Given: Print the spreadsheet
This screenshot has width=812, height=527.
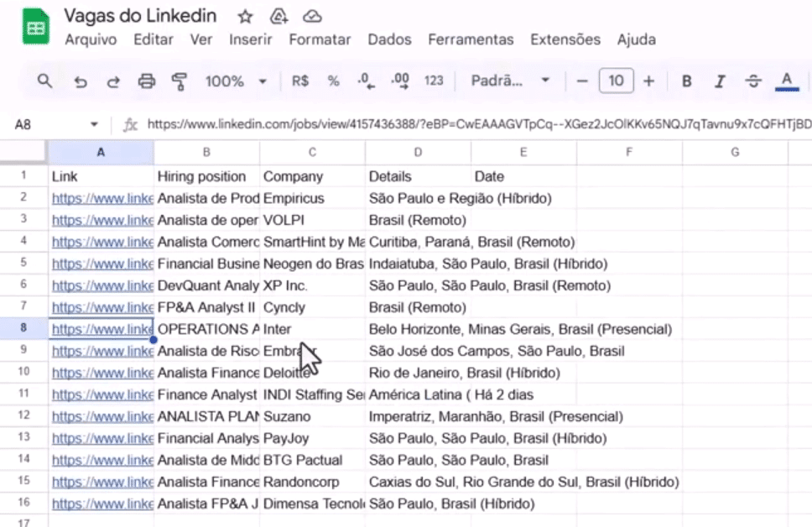Looking at the screenshot, I should coord(146,81).
